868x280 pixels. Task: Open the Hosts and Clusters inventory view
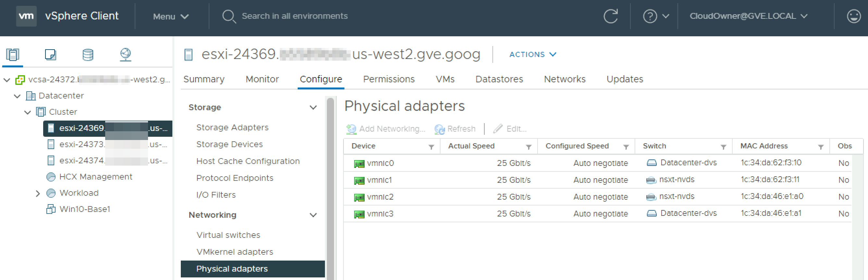(13, 54)
